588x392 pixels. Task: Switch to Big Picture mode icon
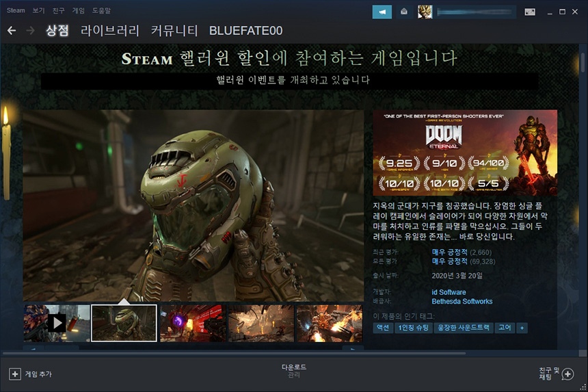point(530,12)
